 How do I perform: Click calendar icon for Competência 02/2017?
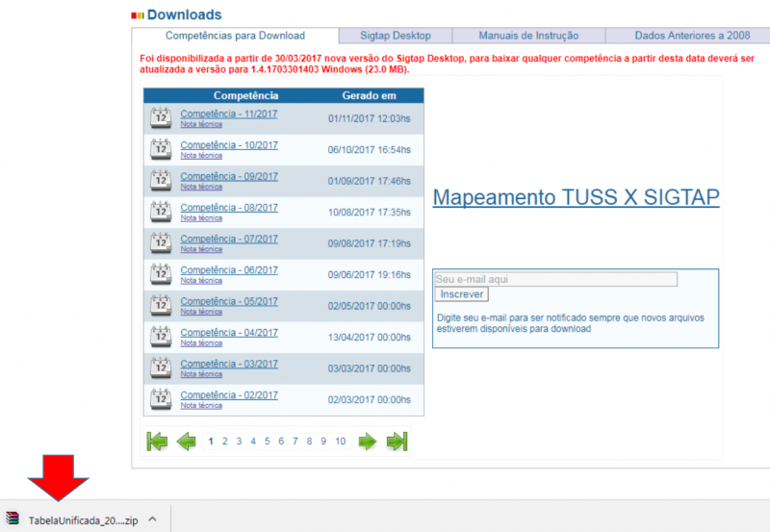[161, 399]
